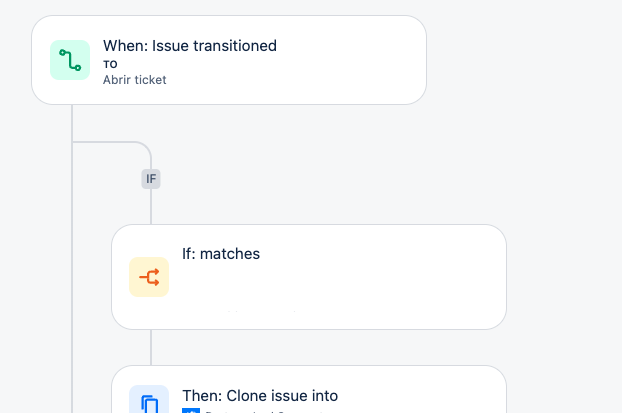Click the connector between If and Then cards

click(151, 348)
